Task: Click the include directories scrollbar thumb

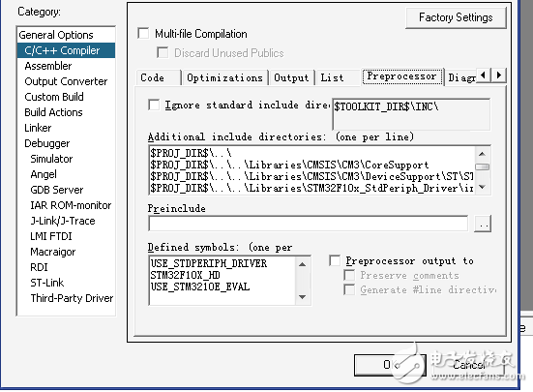Action: pos(482,166)
